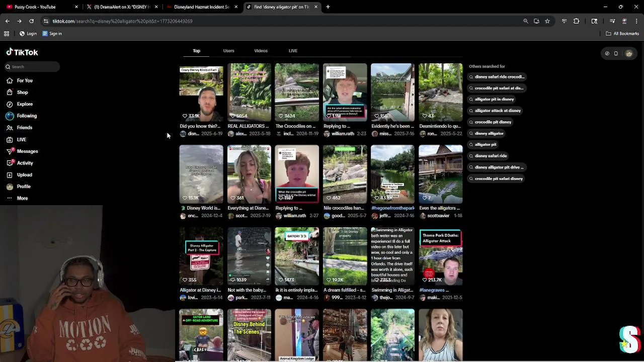Image resolution: width=644 pixels, height=362 pixels.
Task: Open the Messages sidebar icon
Action: click(10, 151)
